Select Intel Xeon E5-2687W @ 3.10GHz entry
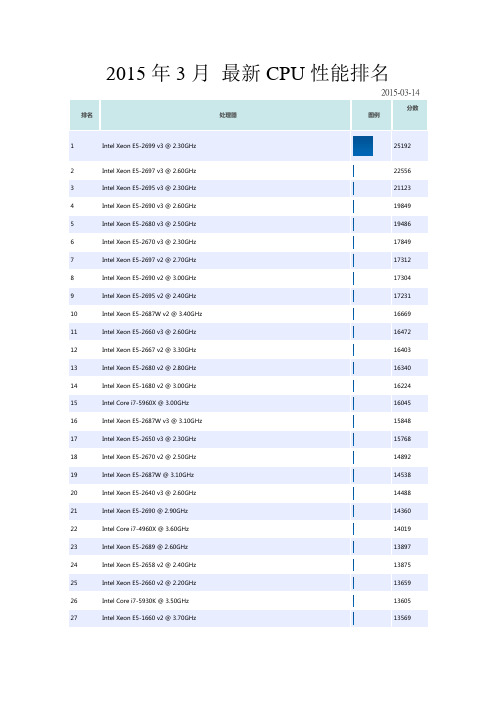496x702 pixels. [x=148, y=475]
